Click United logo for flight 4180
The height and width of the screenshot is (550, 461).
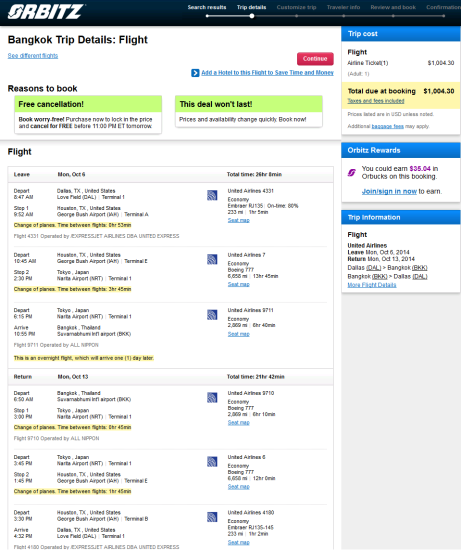coord(212,517)
